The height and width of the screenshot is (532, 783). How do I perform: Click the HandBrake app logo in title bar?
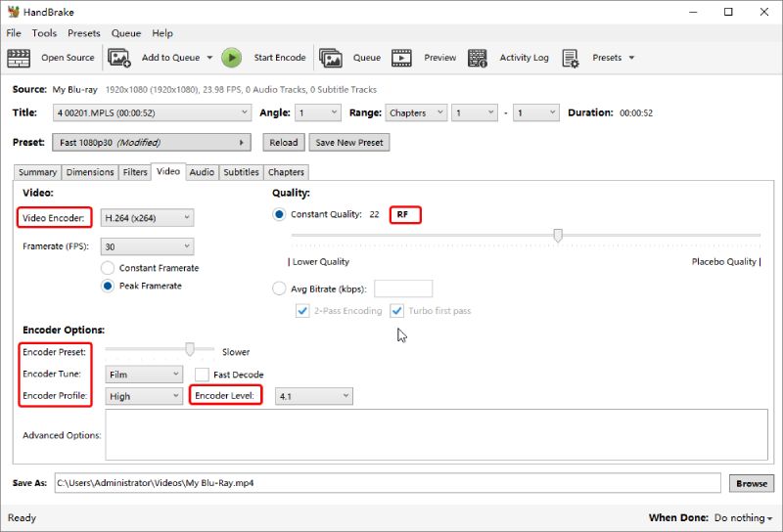13,12
